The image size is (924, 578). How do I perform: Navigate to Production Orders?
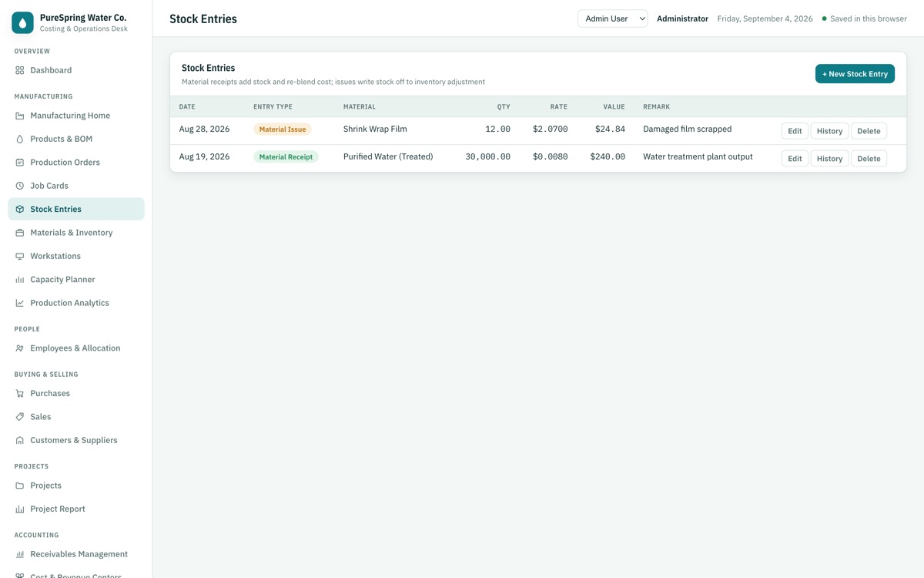76,163
